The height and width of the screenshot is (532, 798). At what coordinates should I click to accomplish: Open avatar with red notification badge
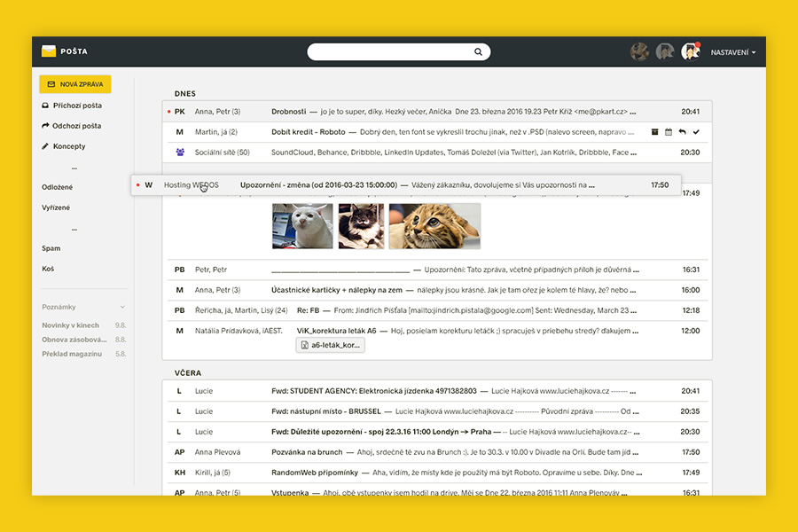[x=690, y=52]
